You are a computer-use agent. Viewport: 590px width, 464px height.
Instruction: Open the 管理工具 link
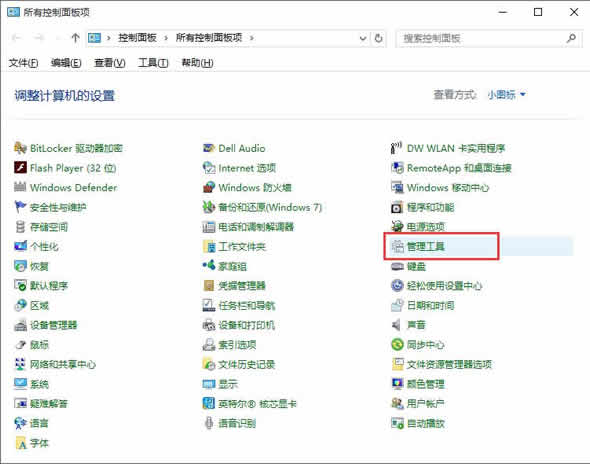pyautogui.click(x=426, y=246)
